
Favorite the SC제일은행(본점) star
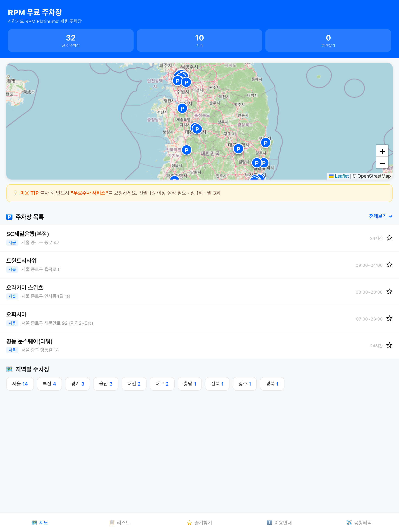point(389,238)
